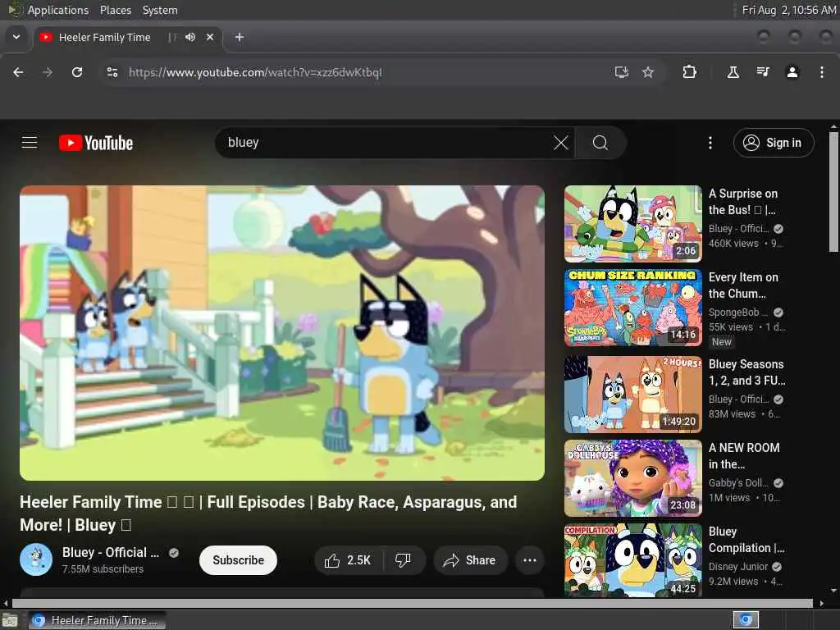The image size is (840, 630).
Task: Click the date and time clock
Action: 788,10
